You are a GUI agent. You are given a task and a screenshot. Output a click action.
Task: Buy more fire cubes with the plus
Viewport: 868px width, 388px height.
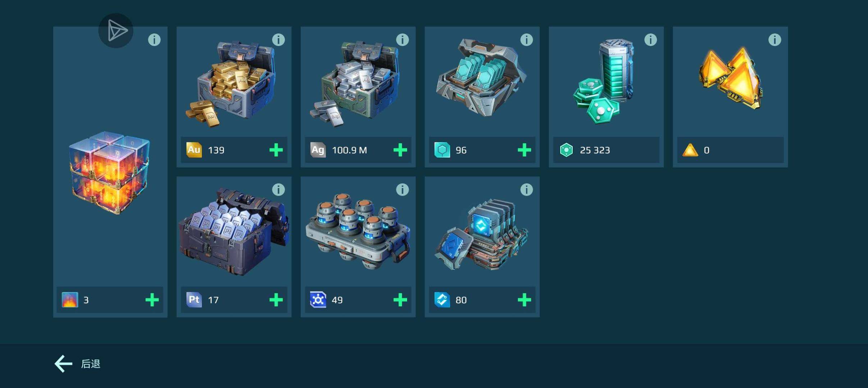pos(152,300)
